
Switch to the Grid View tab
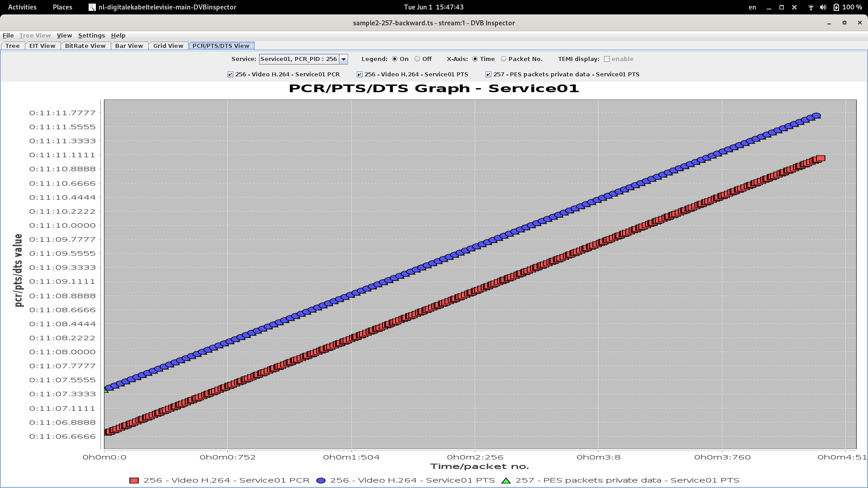pos(168,46)
